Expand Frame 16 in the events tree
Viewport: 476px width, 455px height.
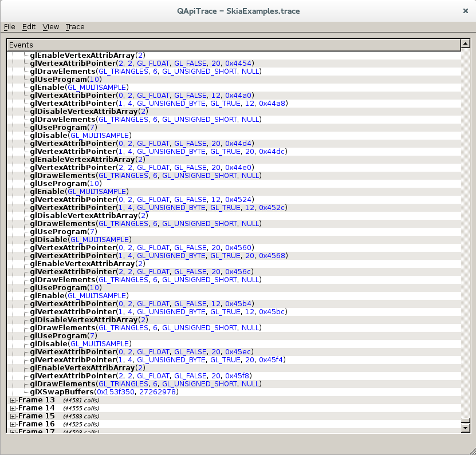[x=13, y=424]
